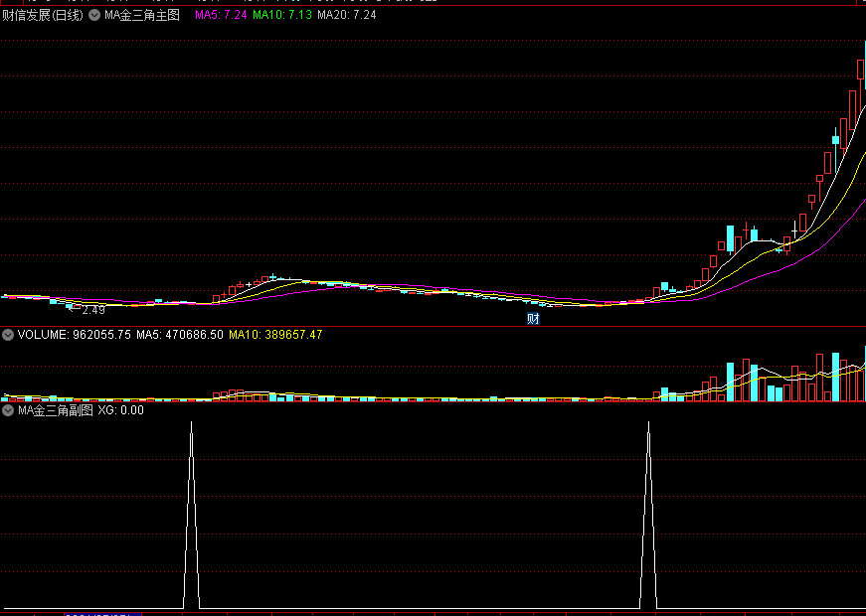Click the 财信发展(日线) stock title

[x=43, y=15]
